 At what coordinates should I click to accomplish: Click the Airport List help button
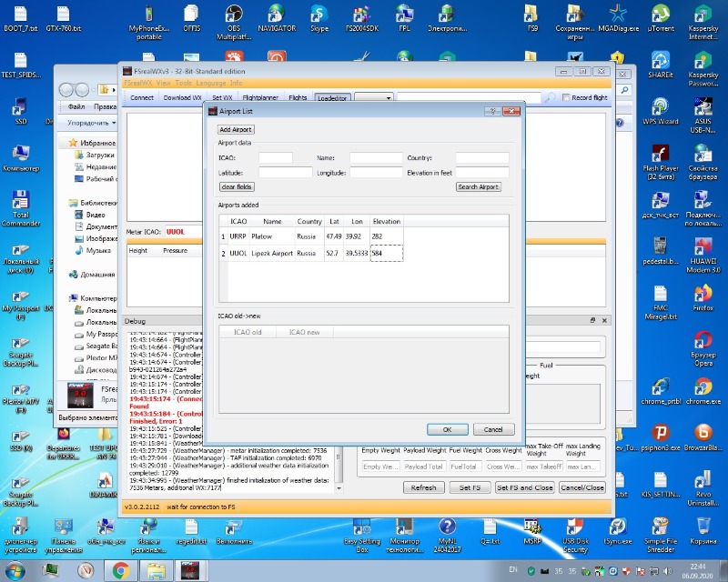point(492,111)
